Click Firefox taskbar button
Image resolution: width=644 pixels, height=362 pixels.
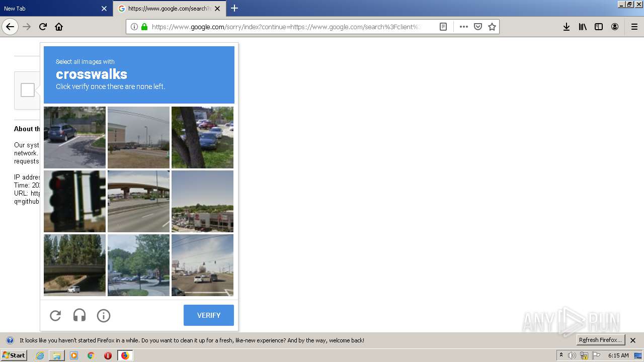(x=125, y=355)
